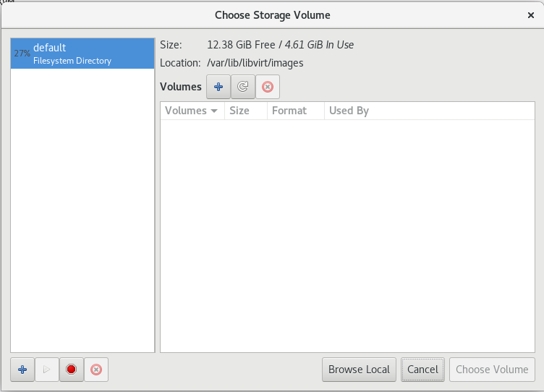Add a new storage volume
The image size is (544, 392).
point(218,87)
